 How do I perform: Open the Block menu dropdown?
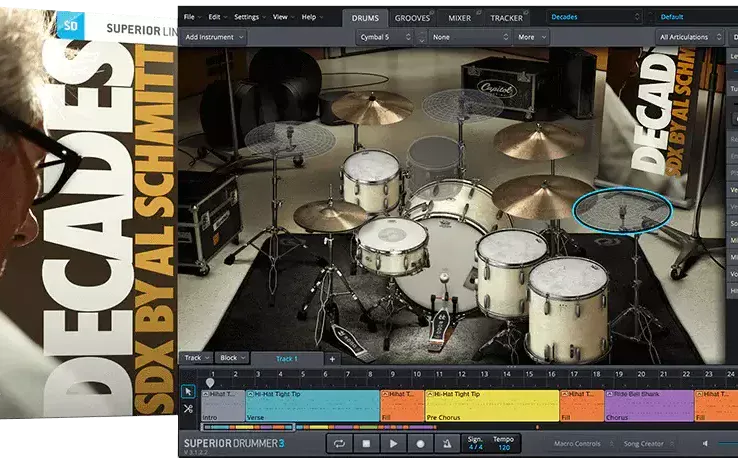(x=233, y=358)
